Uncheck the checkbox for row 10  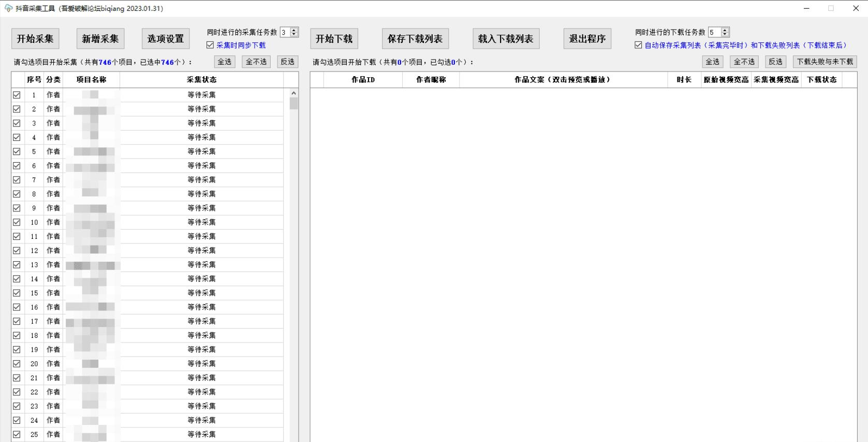point(17,222)
